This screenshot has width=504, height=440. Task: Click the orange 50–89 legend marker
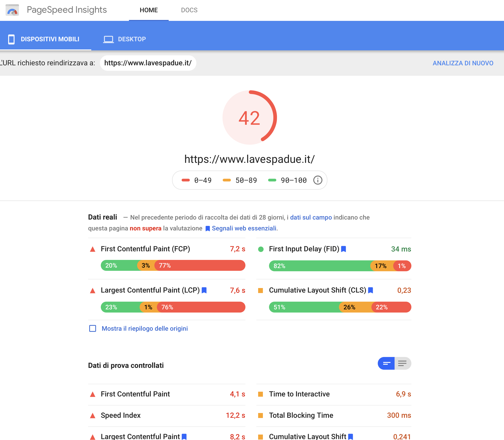[227, 180]
